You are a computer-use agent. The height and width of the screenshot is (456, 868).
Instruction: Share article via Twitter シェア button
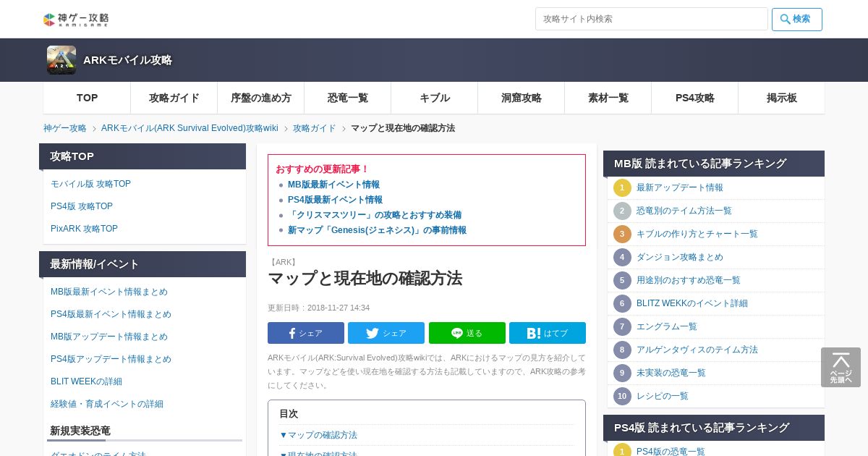tap(386, 333)
